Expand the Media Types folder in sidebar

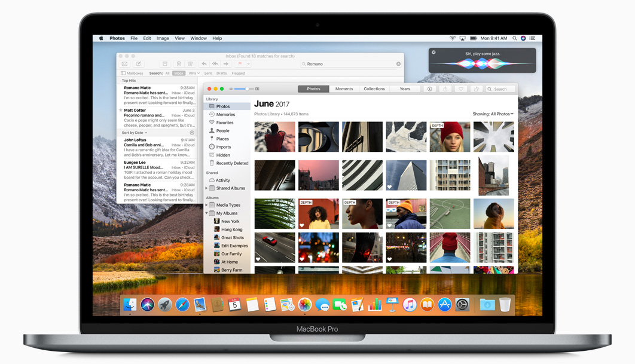point(207,205)
